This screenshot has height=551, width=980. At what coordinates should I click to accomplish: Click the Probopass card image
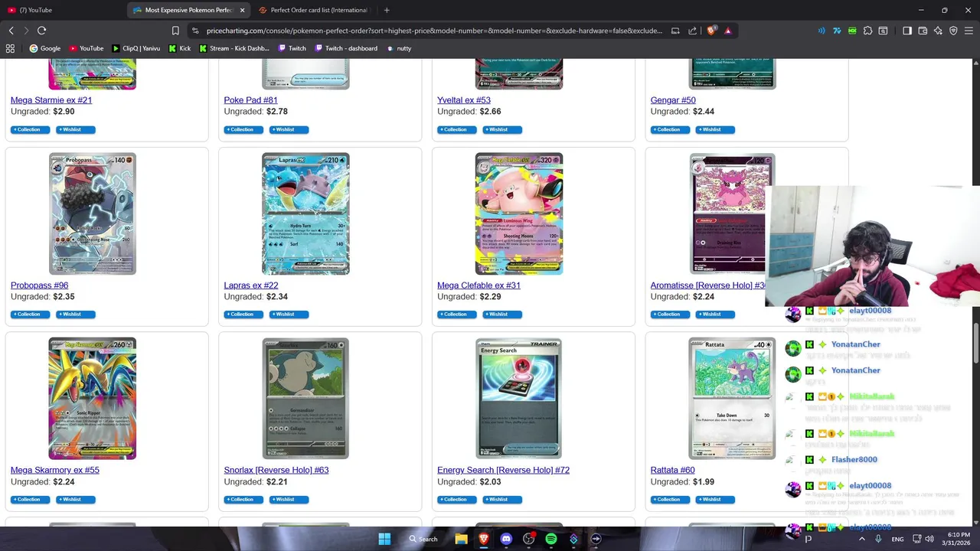(93, 214)
